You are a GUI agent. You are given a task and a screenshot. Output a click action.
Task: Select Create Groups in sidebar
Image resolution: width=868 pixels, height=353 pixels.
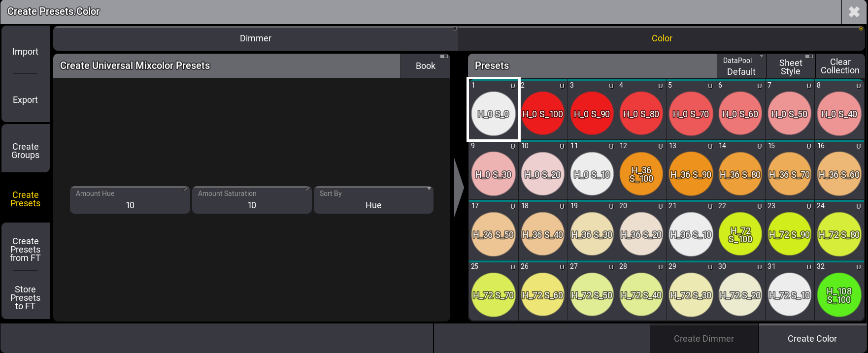click(26, 151)
